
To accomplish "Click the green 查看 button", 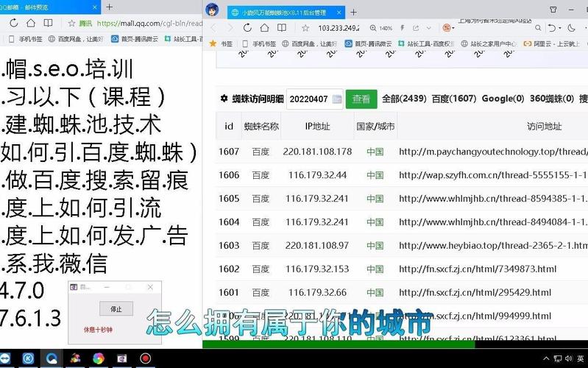I will (x=361, y=99).
